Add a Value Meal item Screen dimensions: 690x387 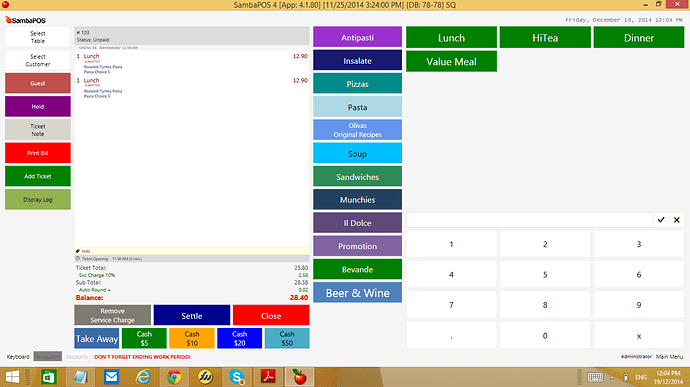tap(451, 61)
